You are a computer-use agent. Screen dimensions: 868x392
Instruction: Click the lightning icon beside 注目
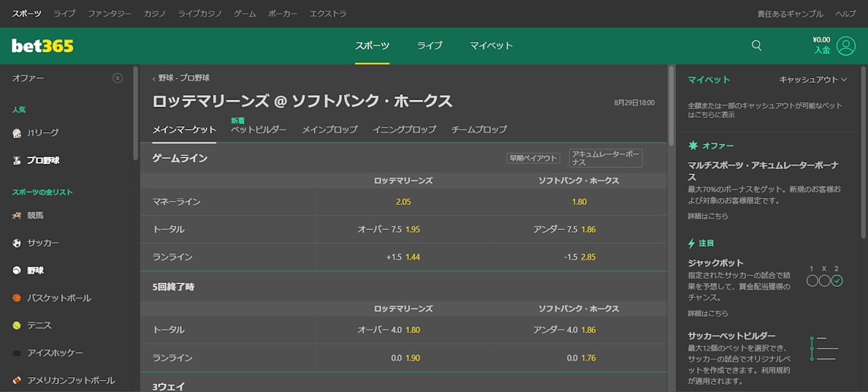[692, 243]
